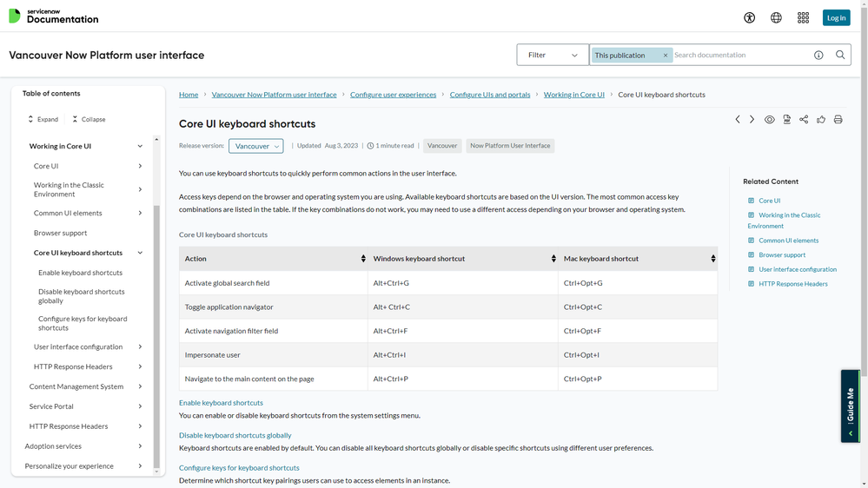Open Enable keyboard shortcuts link below table
The height and width of the screenshot is (488, 868).
[221, 403]
